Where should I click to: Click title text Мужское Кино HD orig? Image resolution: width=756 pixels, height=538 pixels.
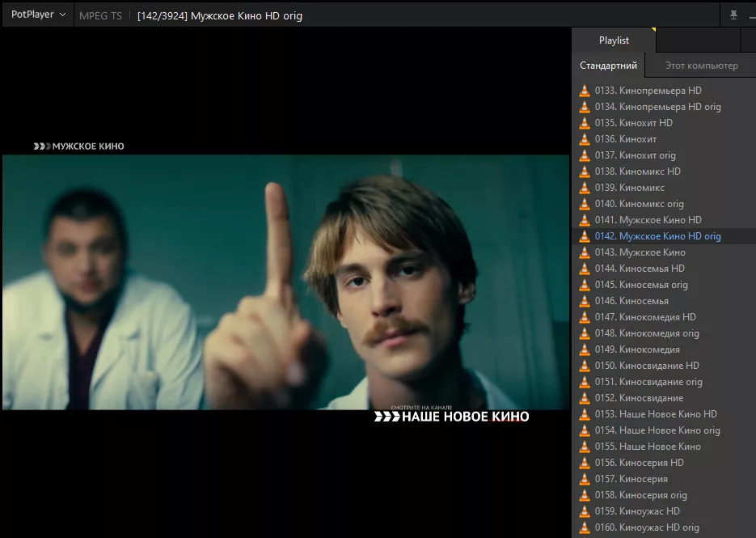(247, 16)
